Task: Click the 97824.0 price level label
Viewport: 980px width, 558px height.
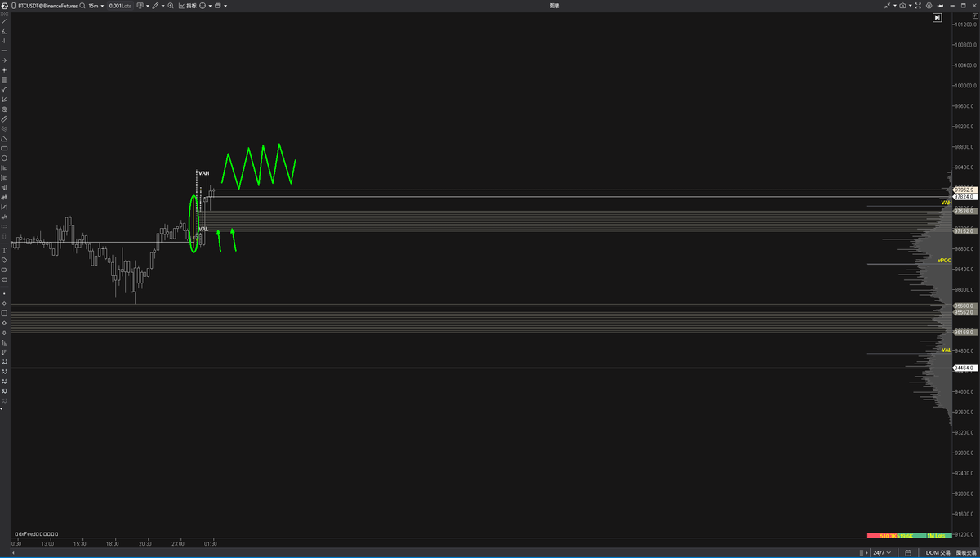Action: (964, 196)
